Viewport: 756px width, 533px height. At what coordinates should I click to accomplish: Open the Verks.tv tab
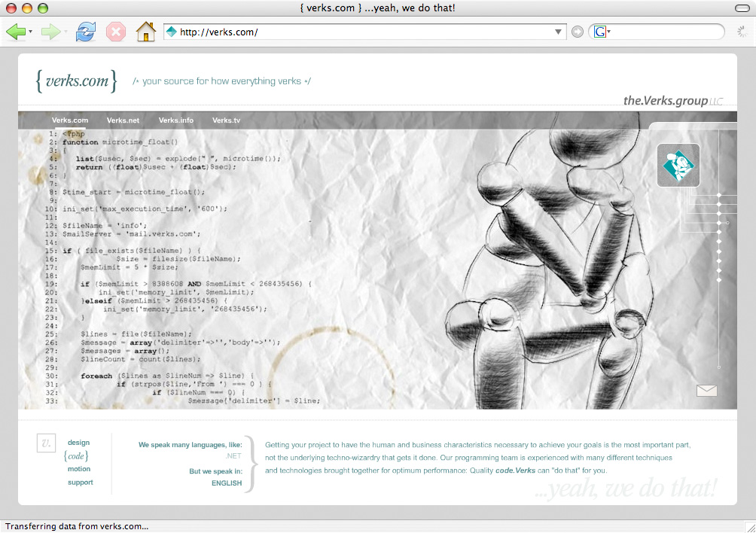point(226,120)
